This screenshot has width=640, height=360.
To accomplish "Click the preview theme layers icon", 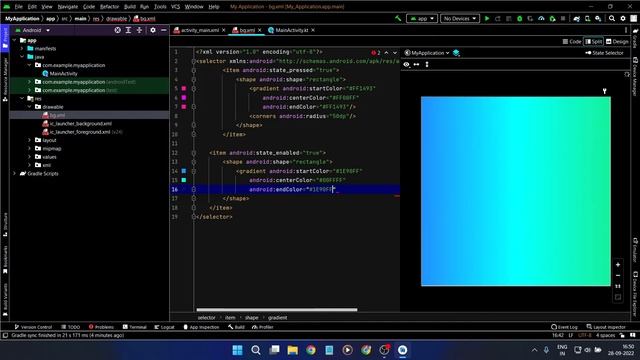I will pyautogui.click(x=456, y=53).
